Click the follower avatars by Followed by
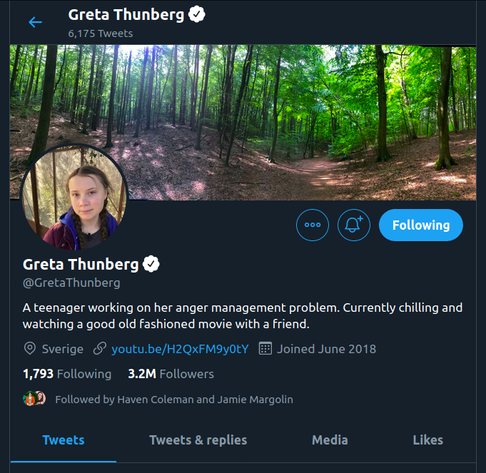Image resolution: width=486 pixels, height=473 pixels. tap(34, 398)
